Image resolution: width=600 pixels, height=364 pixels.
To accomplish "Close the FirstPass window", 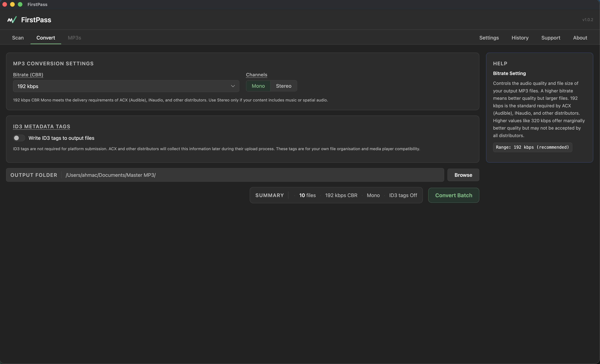I will click(x=5, y=4).
